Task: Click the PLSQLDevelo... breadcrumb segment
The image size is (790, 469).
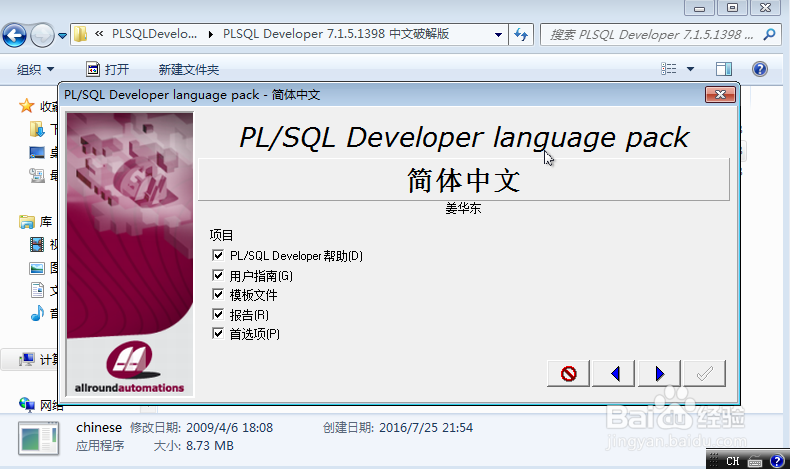Action: pos(154,34)
